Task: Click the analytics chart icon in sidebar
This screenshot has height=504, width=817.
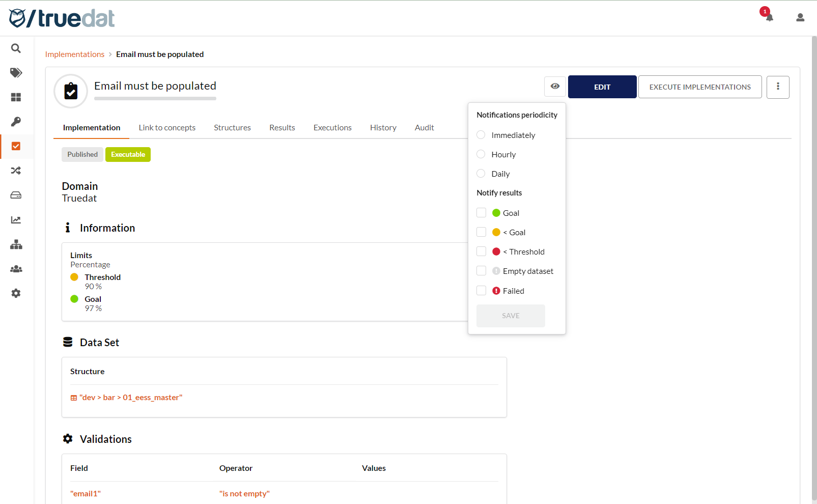Action: 16,219
